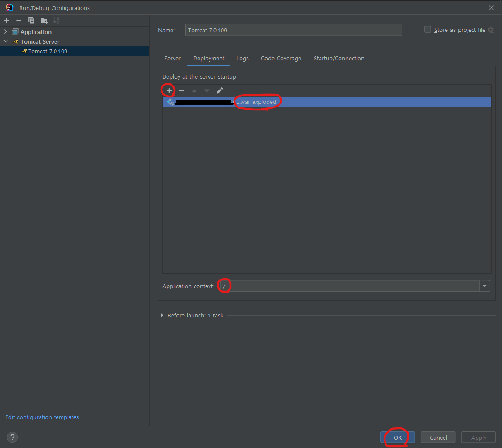Click the Tomcat icon beside Tomcat 7.0.109
The image size is (502, 448).
pos(24,51)
